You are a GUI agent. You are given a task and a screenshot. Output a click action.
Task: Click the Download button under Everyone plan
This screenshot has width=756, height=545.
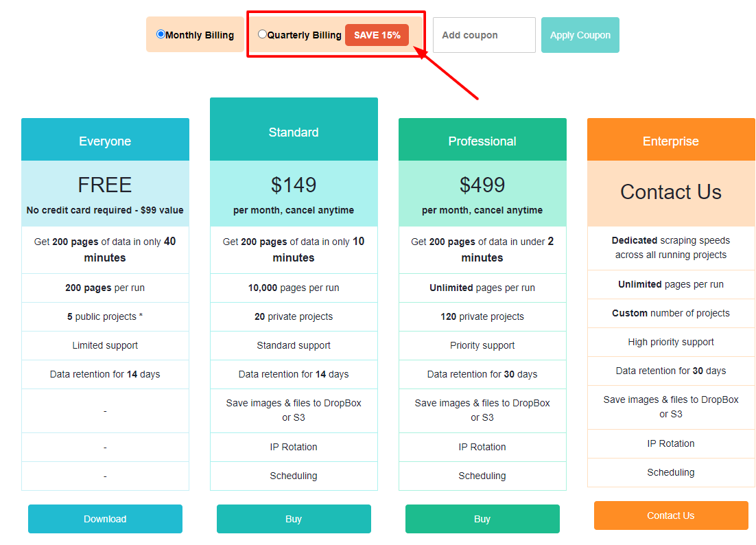click(x=105, y=519)
